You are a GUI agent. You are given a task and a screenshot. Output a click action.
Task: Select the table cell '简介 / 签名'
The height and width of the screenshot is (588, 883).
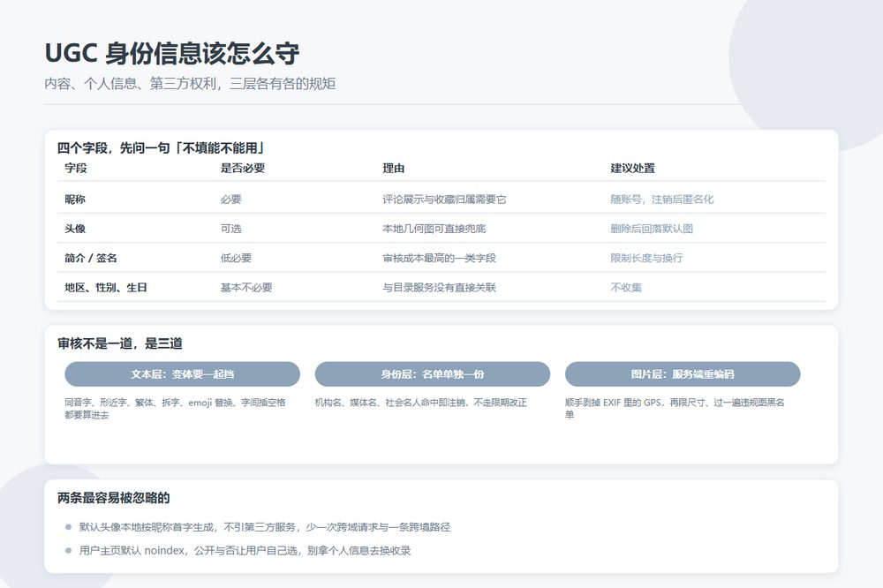[x=91, y=258]
